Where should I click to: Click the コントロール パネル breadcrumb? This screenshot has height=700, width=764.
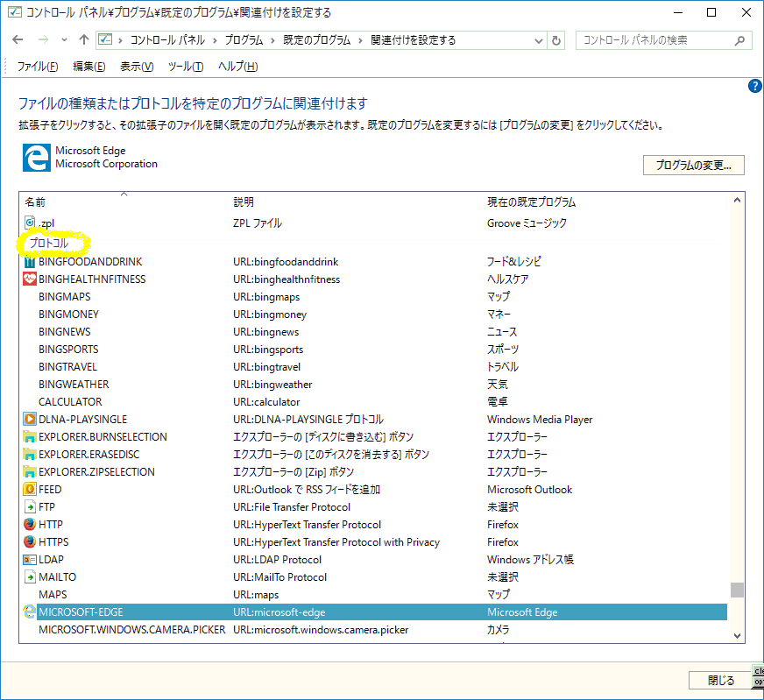pyautogui.click(x=167, y=40)
